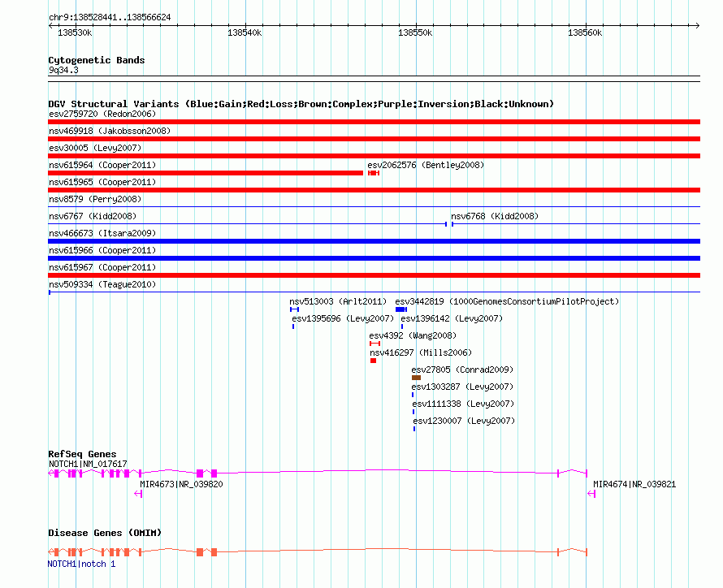Click the esv30005 (Levy2007) label
The image size is (723, 588).
click(95, 148)
